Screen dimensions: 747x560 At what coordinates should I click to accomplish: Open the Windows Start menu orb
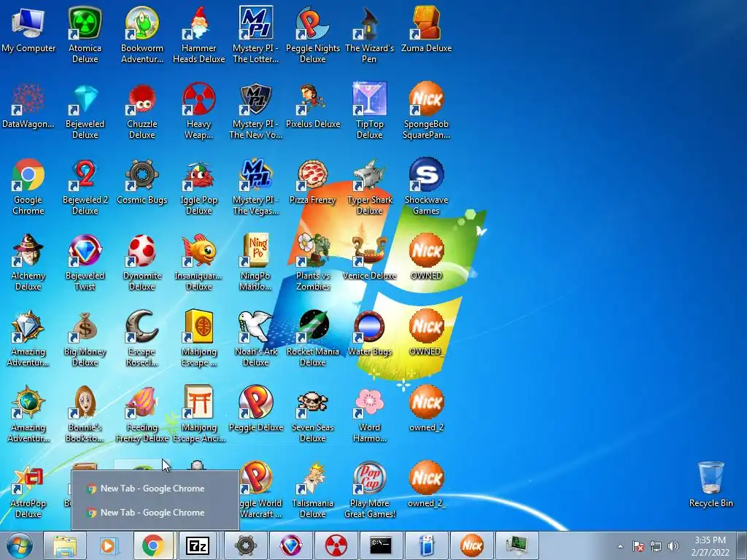[x=20, y=545]
